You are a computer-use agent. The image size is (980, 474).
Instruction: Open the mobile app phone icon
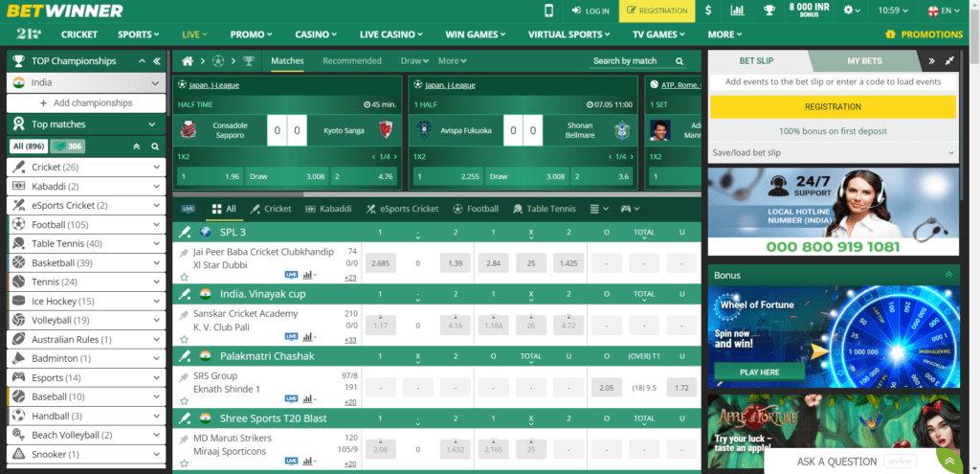coord(548,11)
